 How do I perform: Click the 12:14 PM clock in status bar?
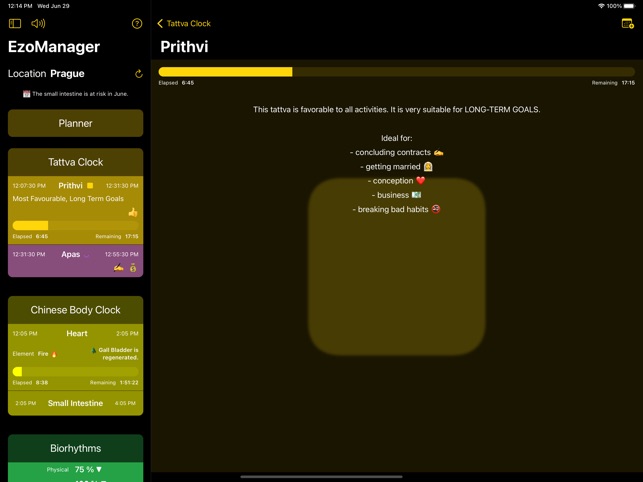[x=20, y=6]
